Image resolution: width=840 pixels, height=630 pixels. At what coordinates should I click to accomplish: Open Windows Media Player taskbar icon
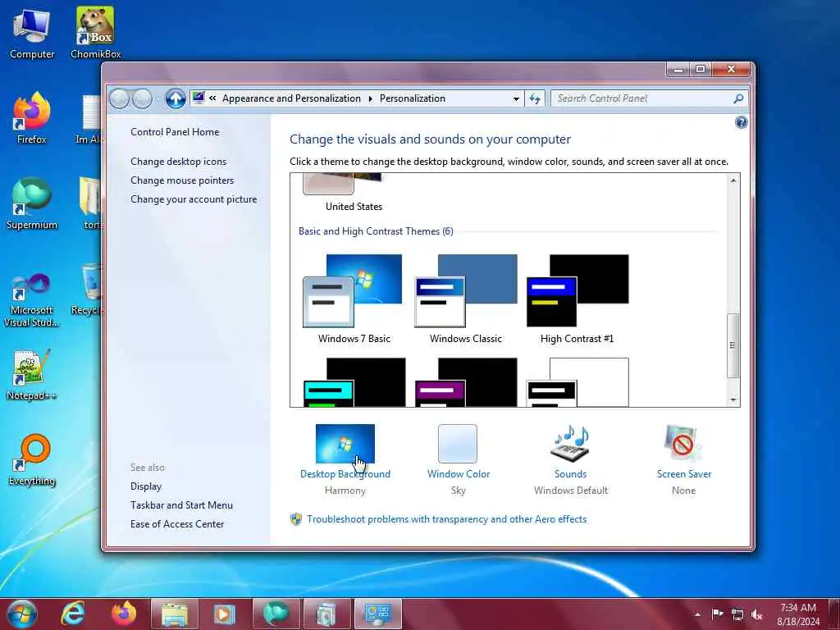[x=225, y=614]
